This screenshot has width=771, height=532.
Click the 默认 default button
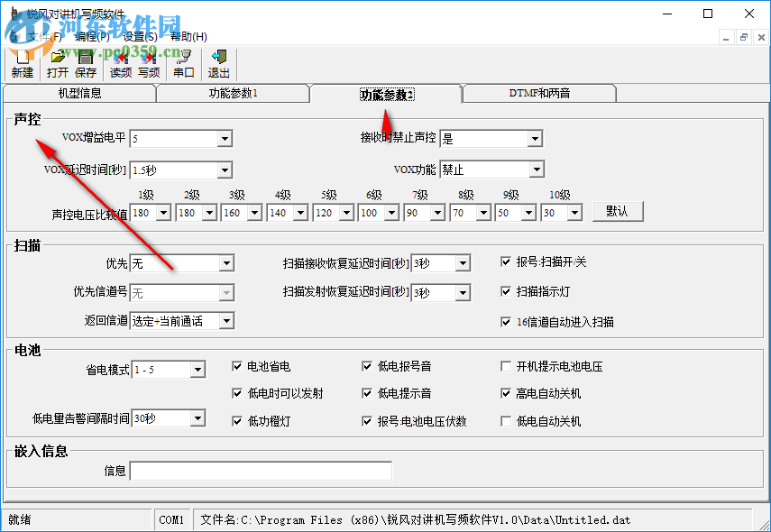pyautogui.click(x=617, y=211)
